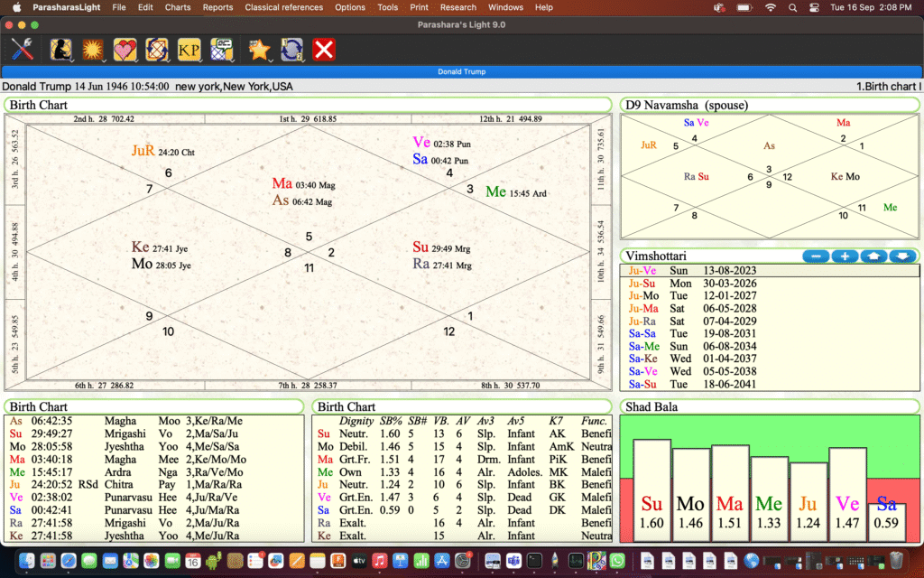Select the Ju-Su dasha row dated 30-03-2026

coord(769,283)
